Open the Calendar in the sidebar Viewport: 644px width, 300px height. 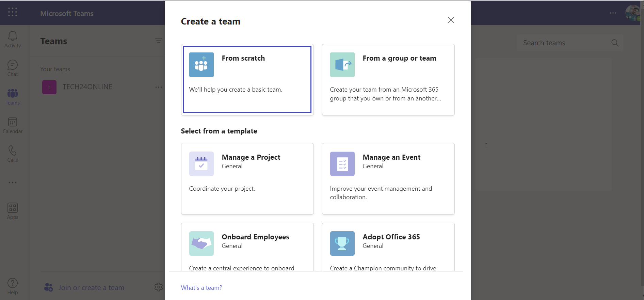(13, 125)
